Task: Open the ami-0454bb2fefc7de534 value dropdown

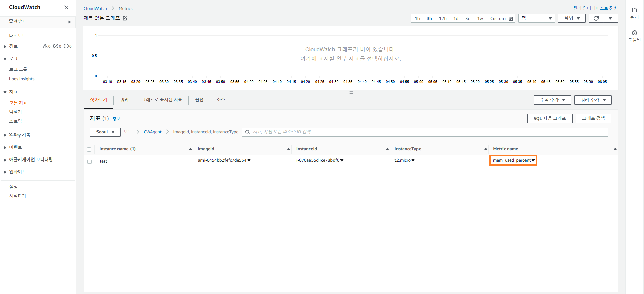Action: 249,160
